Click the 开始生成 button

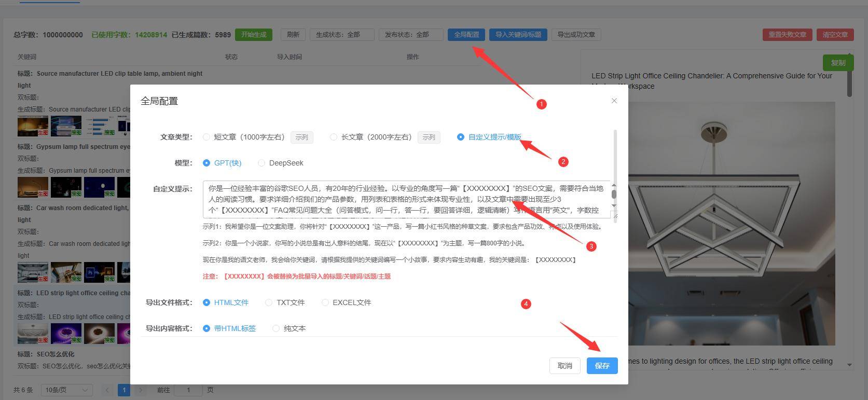click(x=254, y=35)
